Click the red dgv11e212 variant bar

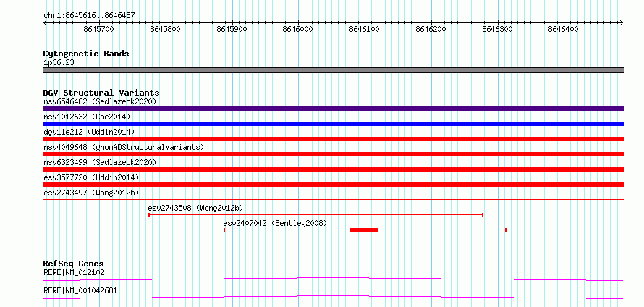click(333, 139)
